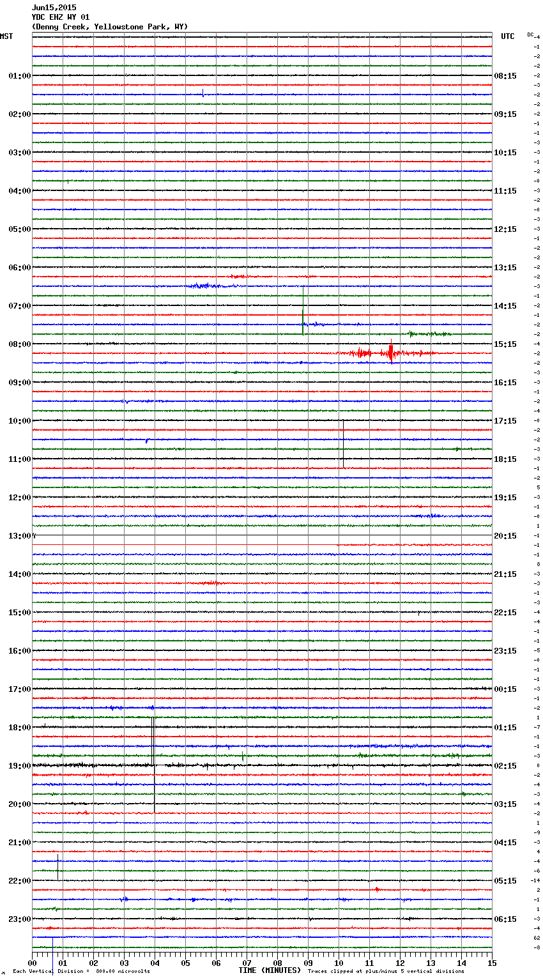Click the tall green spike near 07:00 row
543x980 pixels.
[x=303, y=310]
